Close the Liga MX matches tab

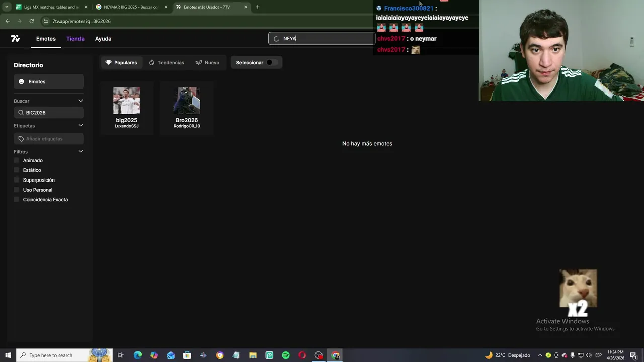pyautogui.click(x=86, y=7)
